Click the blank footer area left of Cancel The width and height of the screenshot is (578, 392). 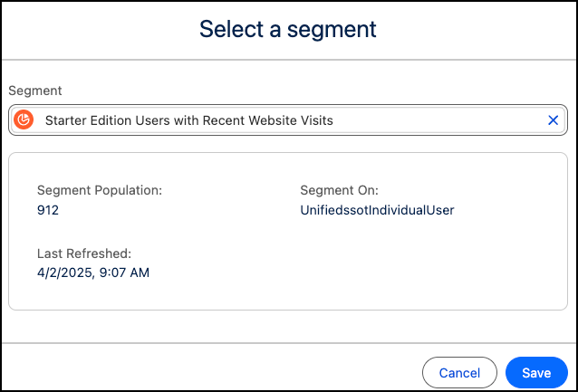click(208, 372)
